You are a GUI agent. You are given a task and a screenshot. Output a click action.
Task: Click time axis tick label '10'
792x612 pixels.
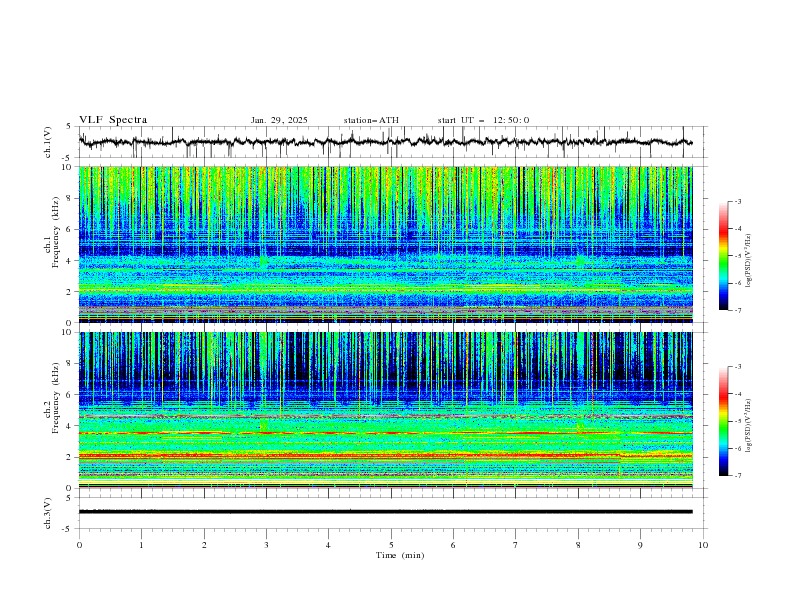click(703, 545)
